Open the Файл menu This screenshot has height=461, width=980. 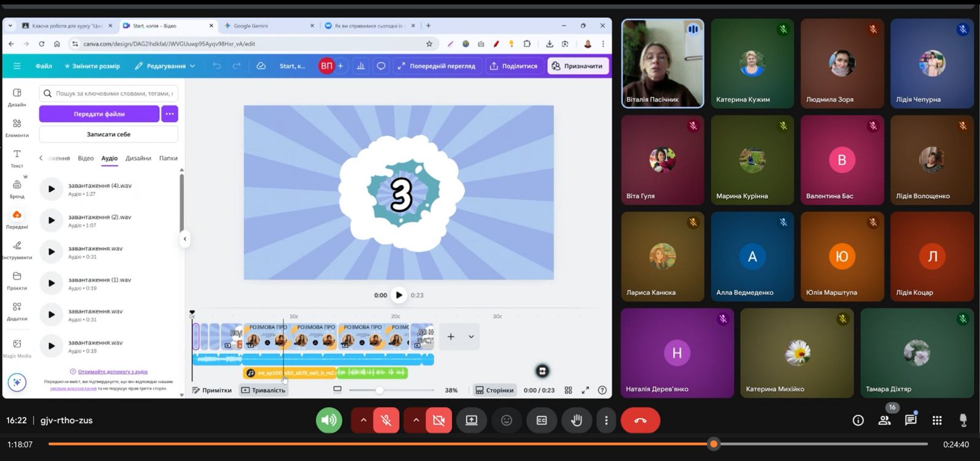(43, 66)
